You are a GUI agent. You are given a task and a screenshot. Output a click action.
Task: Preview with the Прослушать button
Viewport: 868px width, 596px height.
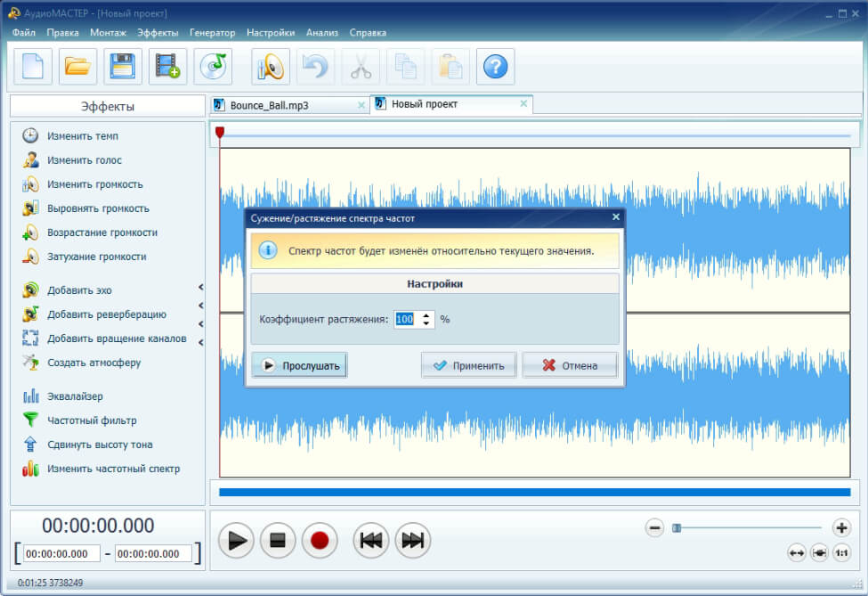pyautogui.click(x=299, y=365)
